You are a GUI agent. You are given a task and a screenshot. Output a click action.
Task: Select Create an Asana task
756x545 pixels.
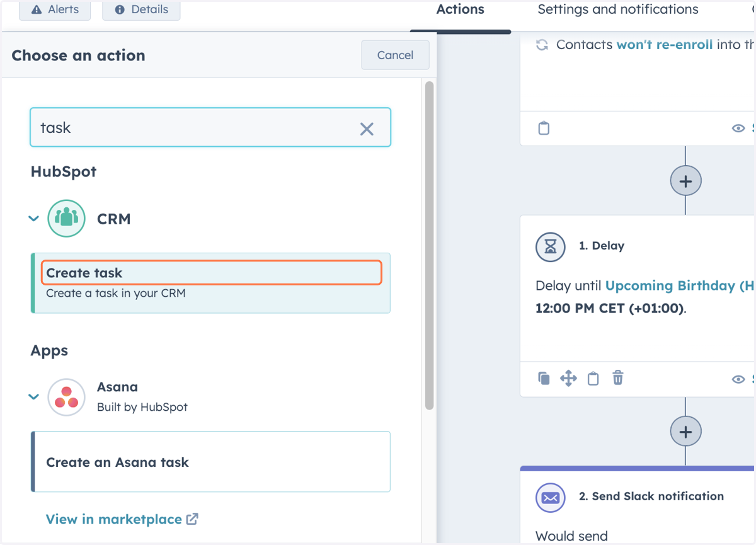pos(210,462)
